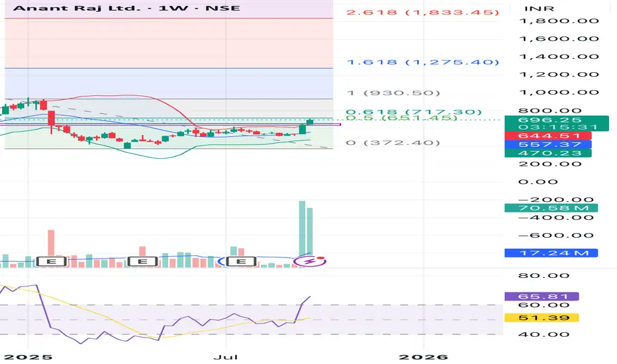Click the 80.00 RSI axis label
617x364 pixels.
(x=544, y=275)
